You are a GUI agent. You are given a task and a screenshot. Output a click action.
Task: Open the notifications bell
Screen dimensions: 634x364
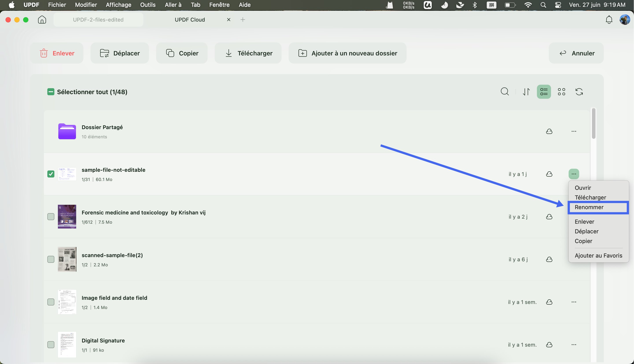coord(609,20)
